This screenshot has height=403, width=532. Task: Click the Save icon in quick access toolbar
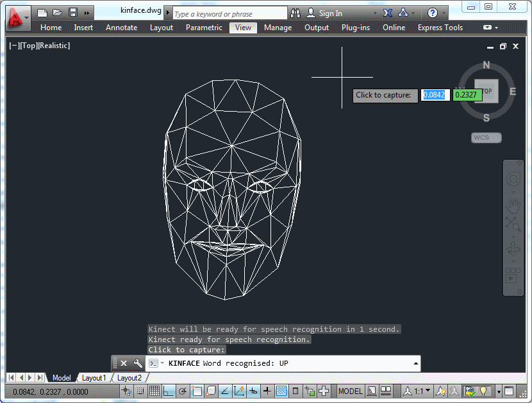pyautogui.click(x=72, y=13)
